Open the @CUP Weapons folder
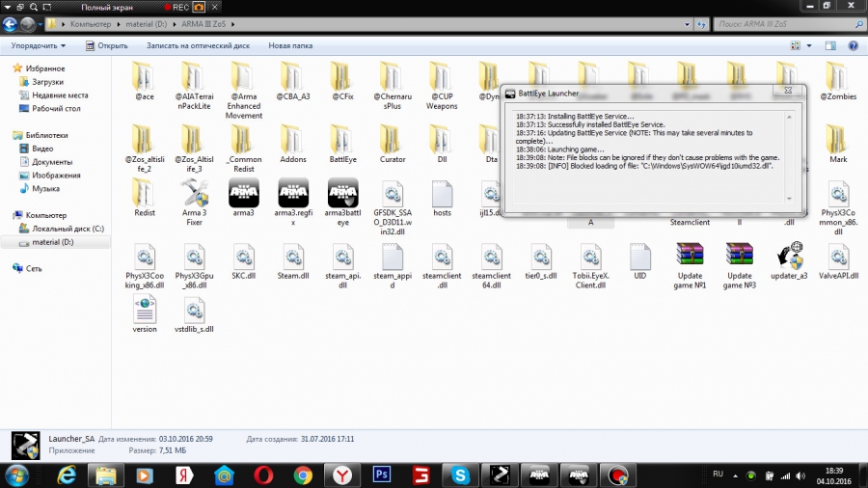Screen dimensions: 868x488 pos(442,86)
